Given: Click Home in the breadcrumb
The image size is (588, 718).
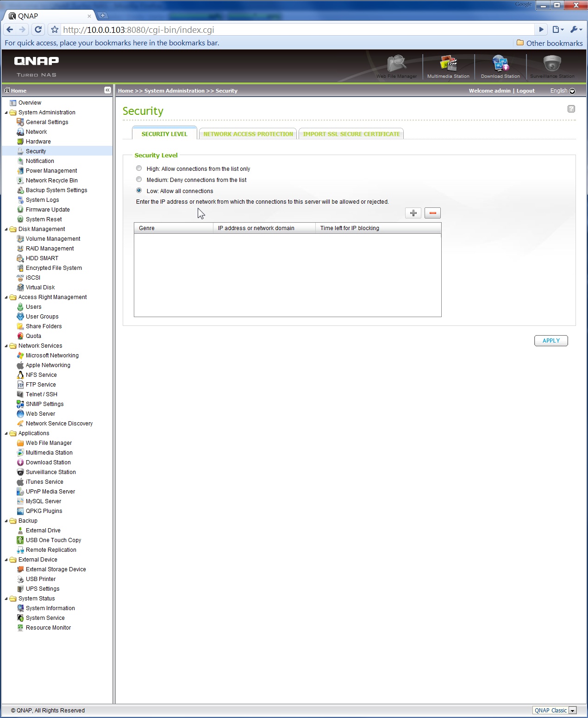Looking at the screenshot, I should 125,91.
